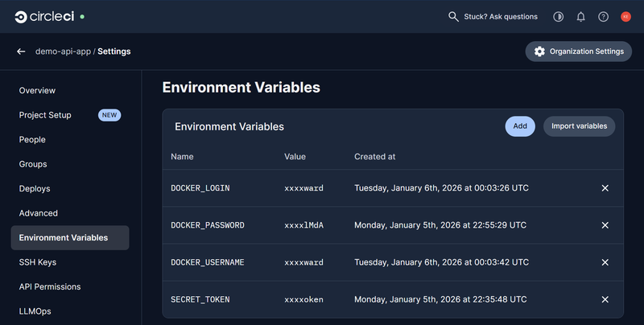The height and width of the screenshot is (325, 644).
Task: Open the user avatar menu
Action: pos(625,17)
